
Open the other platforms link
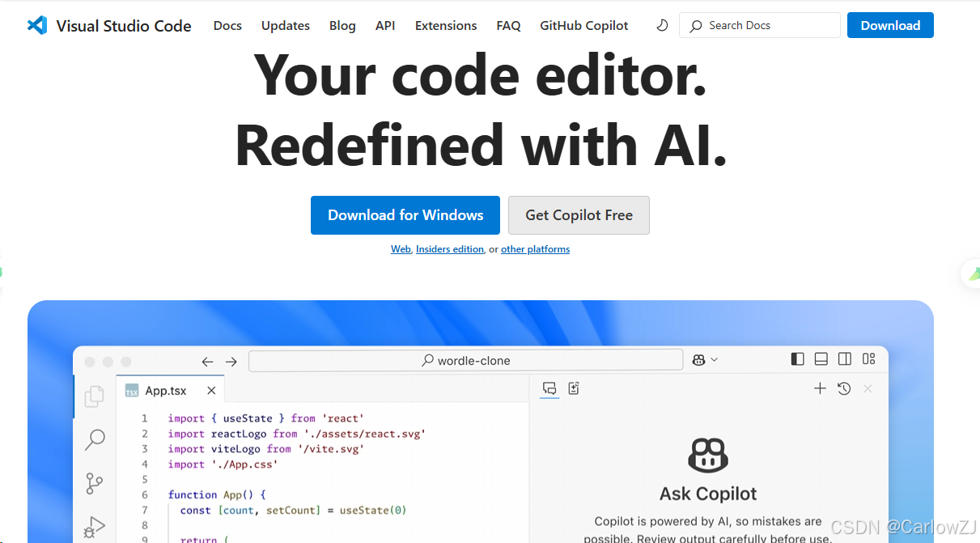(x=535, y=249)
